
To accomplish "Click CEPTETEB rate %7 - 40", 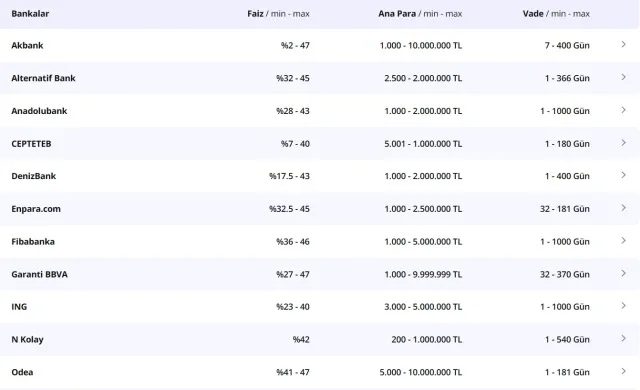I will point(295,144).
